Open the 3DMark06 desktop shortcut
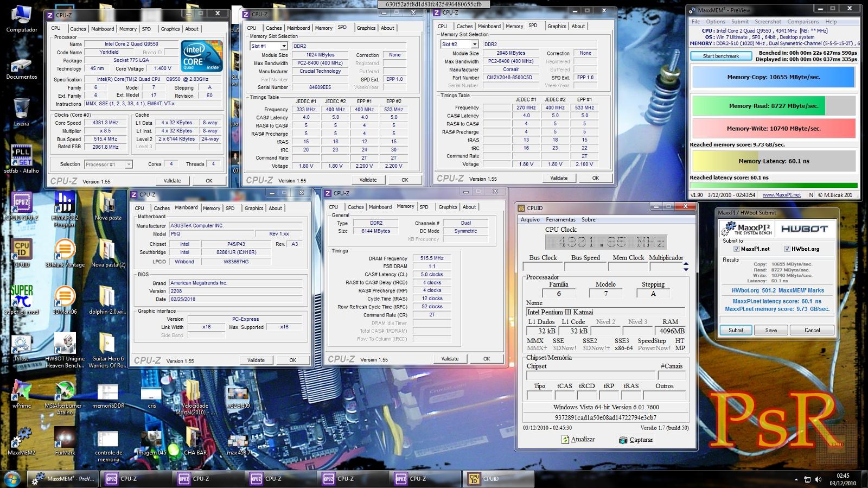This screenshot has width=868, height=488. point(65,300)
